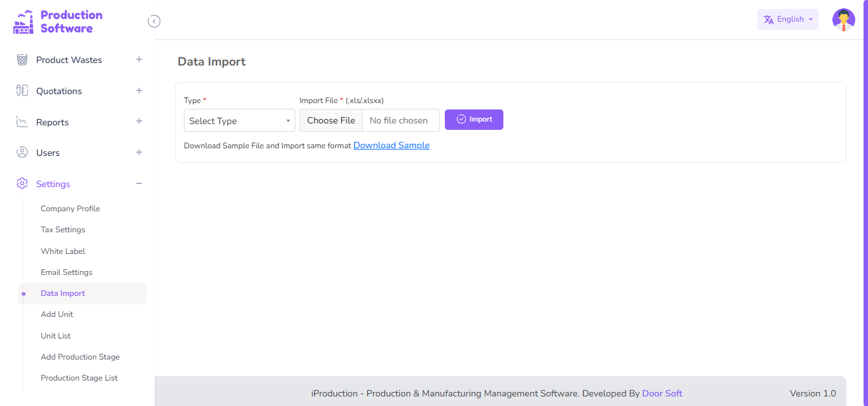This screenshot has height=406, width=868.
Task: Open the English language dropdown
Action: (787, 20)
